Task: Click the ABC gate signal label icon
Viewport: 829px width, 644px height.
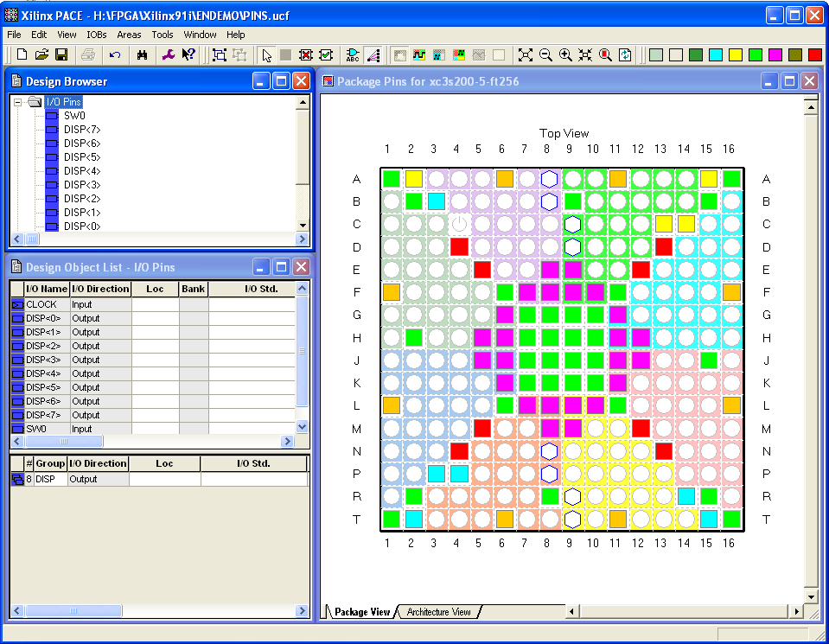Action: (353, 54)
